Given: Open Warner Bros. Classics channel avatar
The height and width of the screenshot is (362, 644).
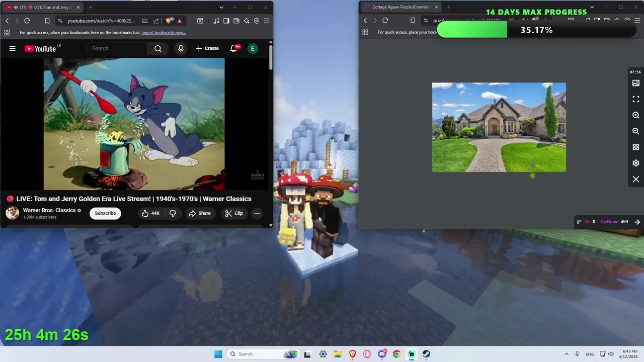Looking at the screenshot, I should click(x=13, y=213).
